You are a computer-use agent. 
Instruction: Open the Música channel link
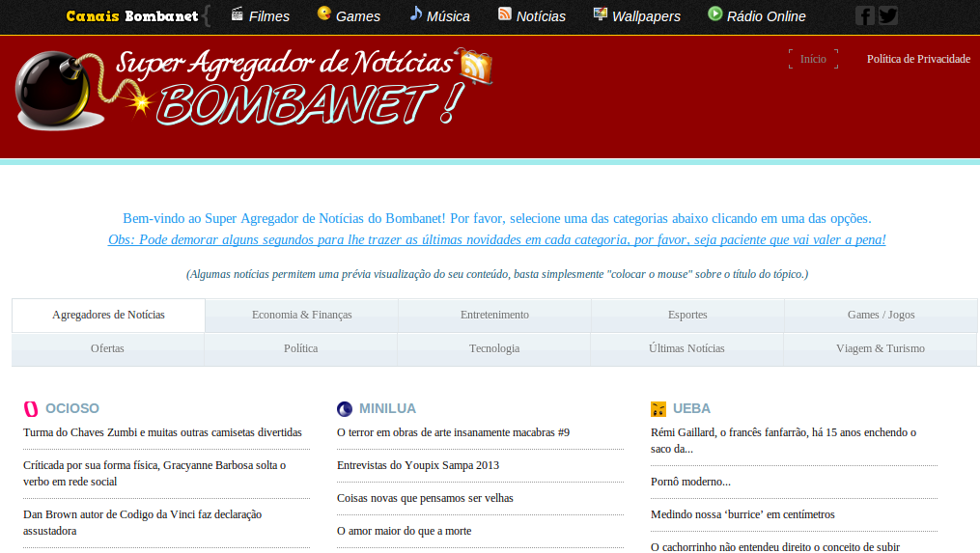[448, 16]
